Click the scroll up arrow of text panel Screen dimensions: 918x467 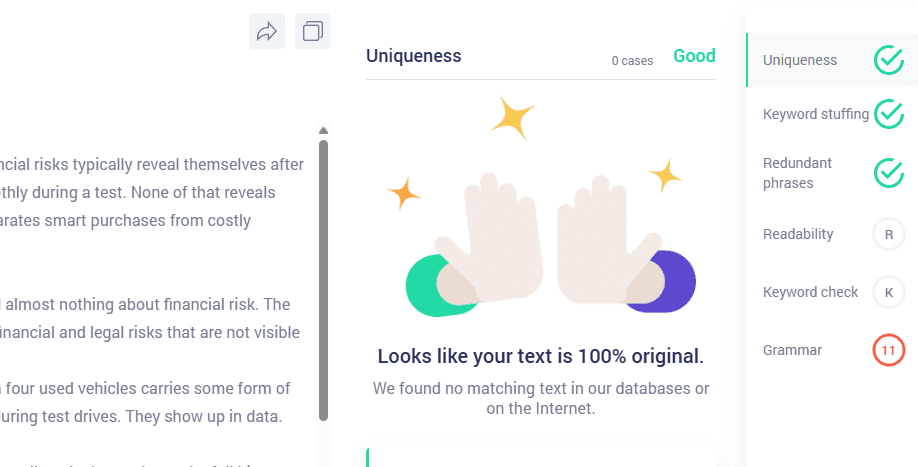pos(323,130)
